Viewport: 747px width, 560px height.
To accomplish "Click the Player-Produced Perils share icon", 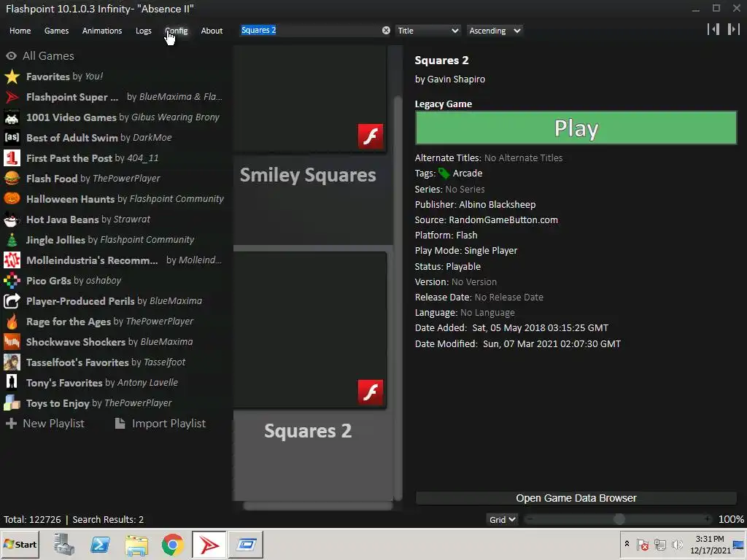I will pyautogui.click(x=12, y=301).
